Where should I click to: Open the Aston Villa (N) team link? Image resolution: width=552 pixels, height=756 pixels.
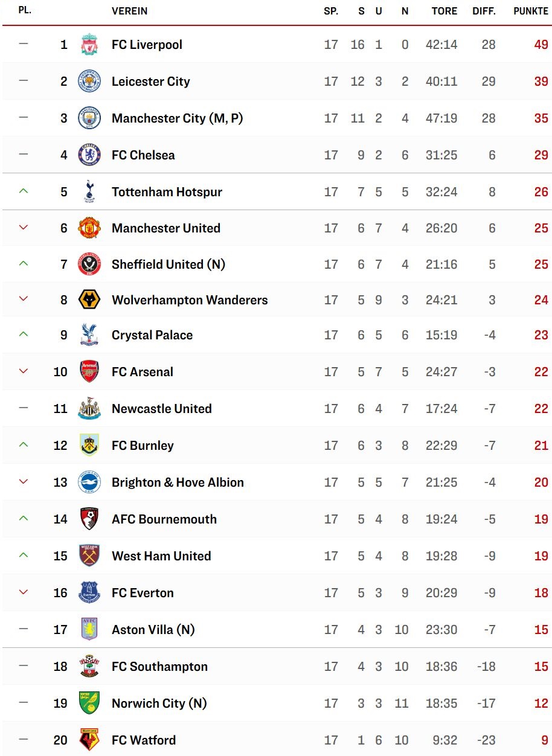point(153,630)
